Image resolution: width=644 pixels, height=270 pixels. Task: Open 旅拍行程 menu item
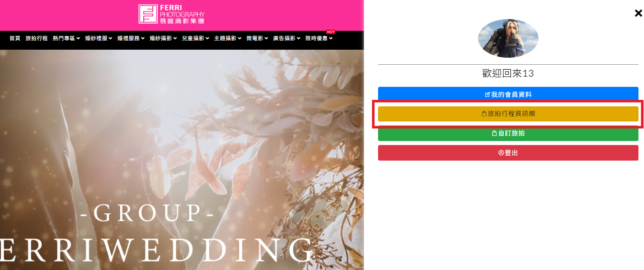click(x=37, y=38)
